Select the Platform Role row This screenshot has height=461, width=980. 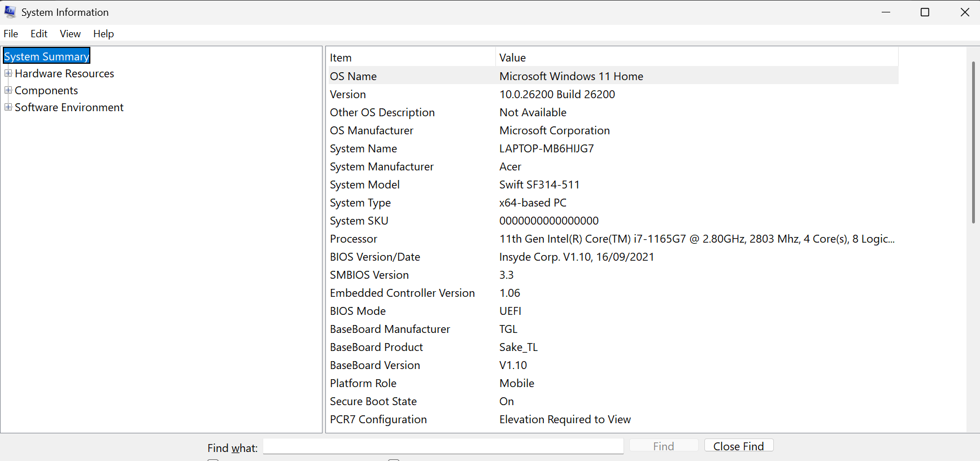[613, 383]
